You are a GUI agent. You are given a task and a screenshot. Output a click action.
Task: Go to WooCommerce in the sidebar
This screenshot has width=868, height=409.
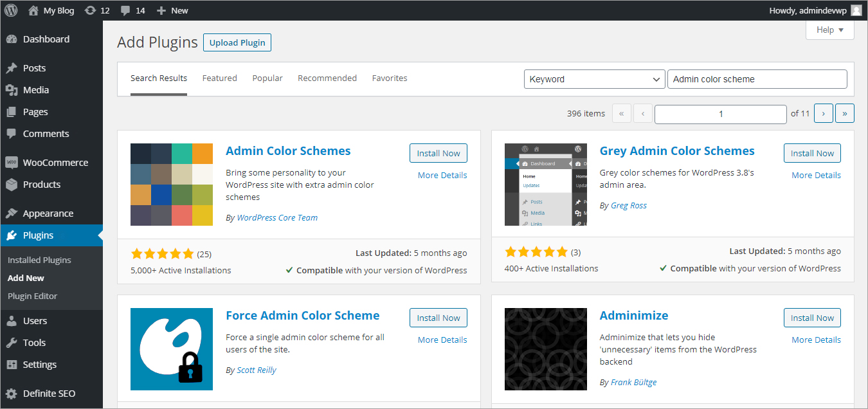[x=55, y=163]
